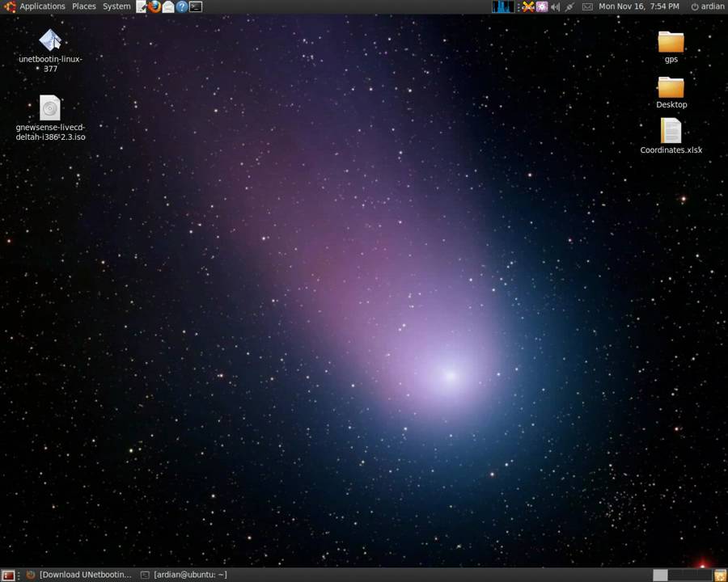
Task: Launch Firefox from the top panel
Action: tap(154, 6)
